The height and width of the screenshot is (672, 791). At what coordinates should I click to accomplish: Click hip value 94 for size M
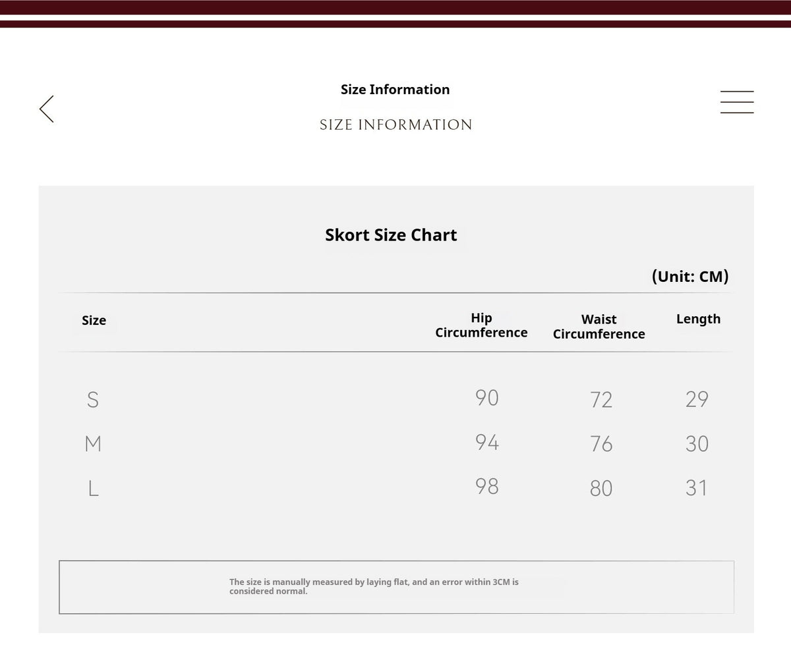(487, 441)
